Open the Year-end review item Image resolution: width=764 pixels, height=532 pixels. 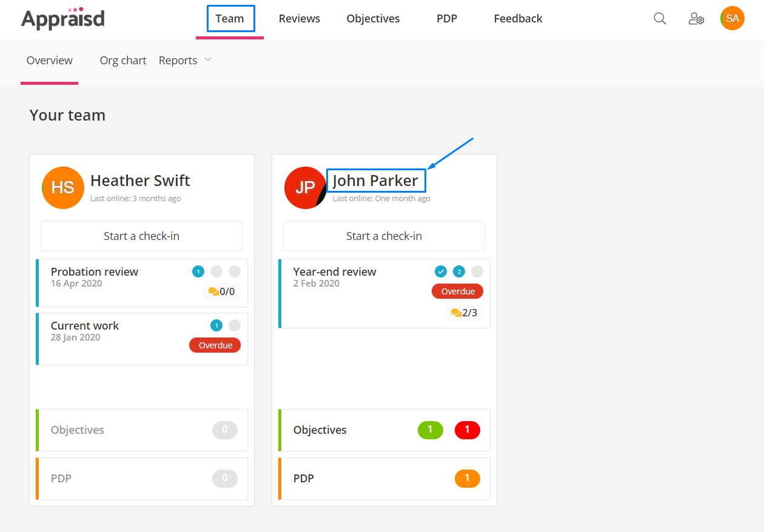tap(384, 293)
